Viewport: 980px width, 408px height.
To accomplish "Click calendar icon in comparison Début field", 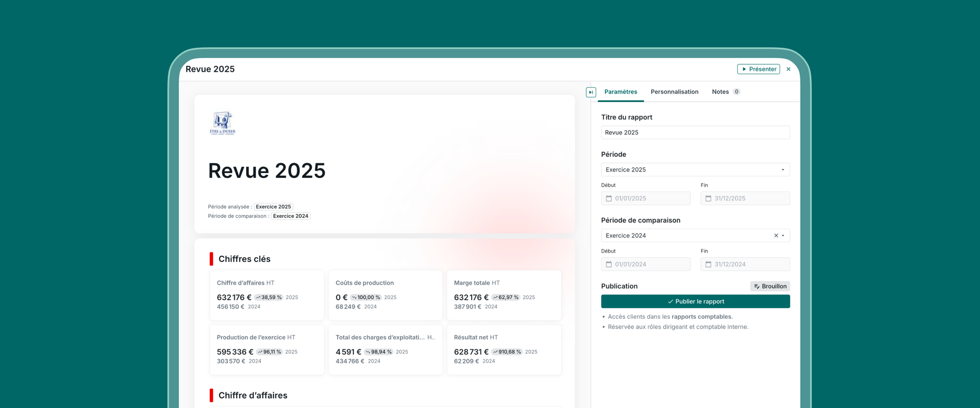I will click(x=609, y=264).
